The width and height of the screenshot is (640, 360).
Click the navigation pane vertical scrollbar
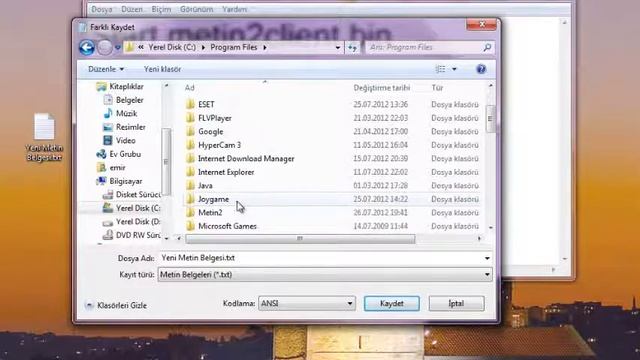(x=166, y=162)
